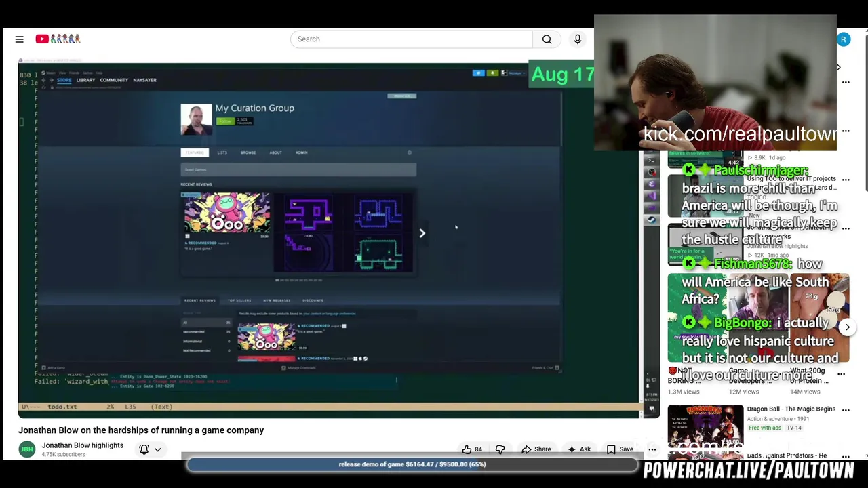Open the LISTS tab of My Curation Group
The image size is (868, 488).
[x=222, y=152]
